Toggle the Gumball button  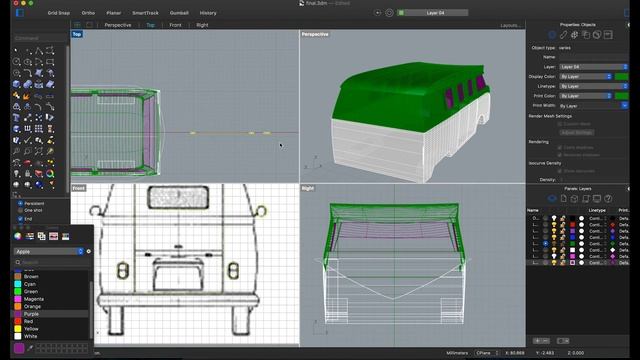pos(179,13)
